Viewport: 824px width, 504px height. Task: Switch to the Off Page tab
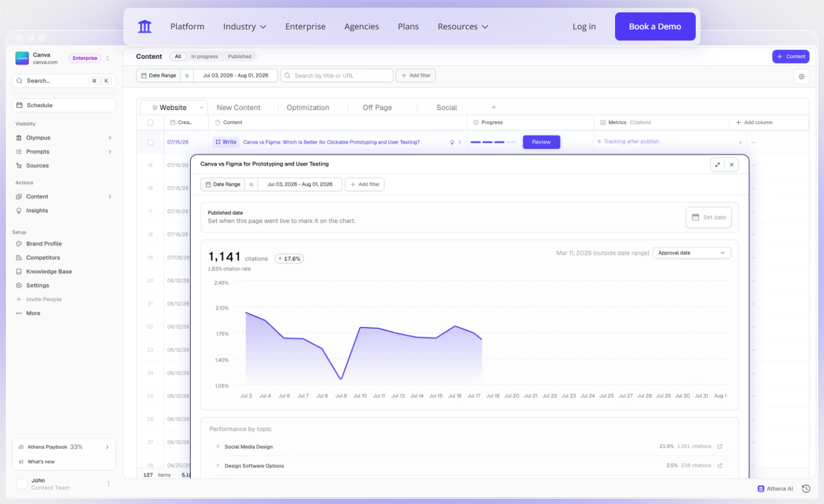tap(377, 108)
